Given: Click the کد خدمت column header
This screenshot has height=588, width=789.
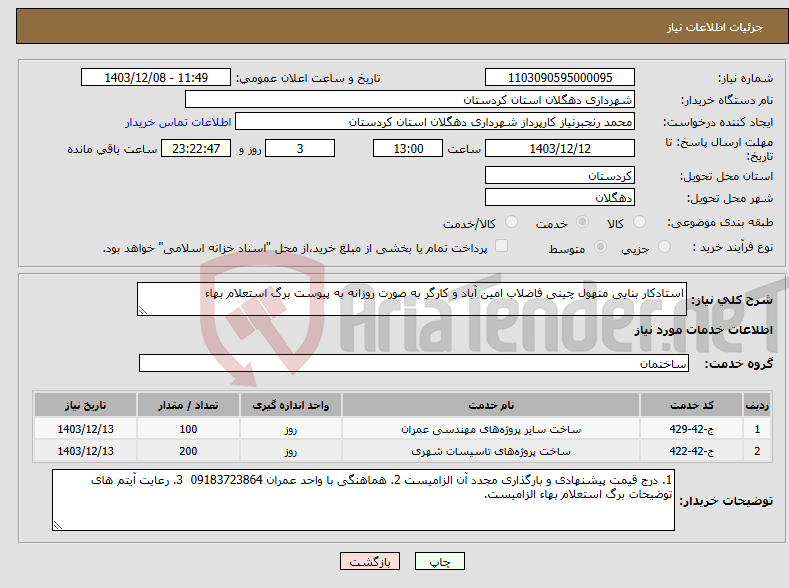Looking at the screenshot, I should (x=692, y=405).
